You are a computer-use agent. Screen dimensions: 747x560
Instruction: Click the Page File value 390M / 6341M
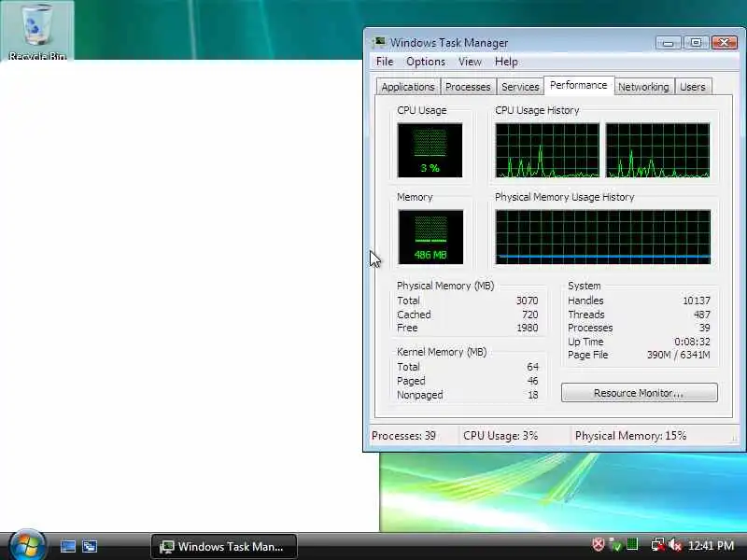click(679, 355)
